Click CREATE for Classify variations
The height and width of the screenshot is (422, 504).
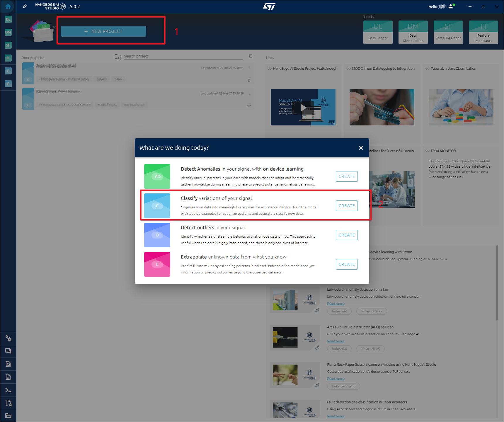point(347,206)
